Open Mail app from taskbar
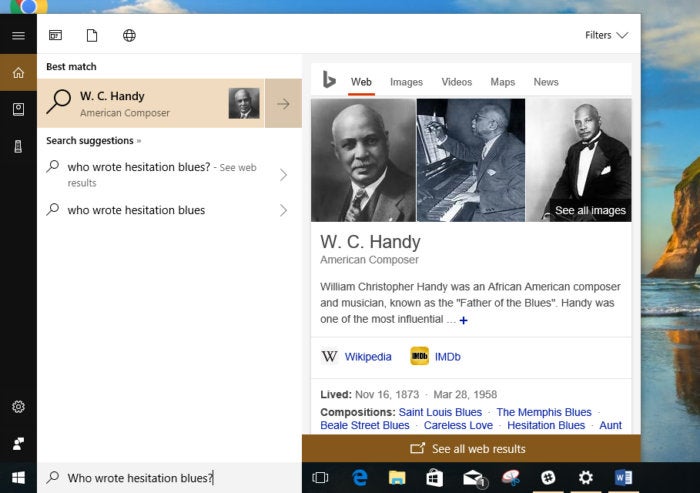Image resolution: width=700 pixels, height=493 pixels. pos(473,479)
